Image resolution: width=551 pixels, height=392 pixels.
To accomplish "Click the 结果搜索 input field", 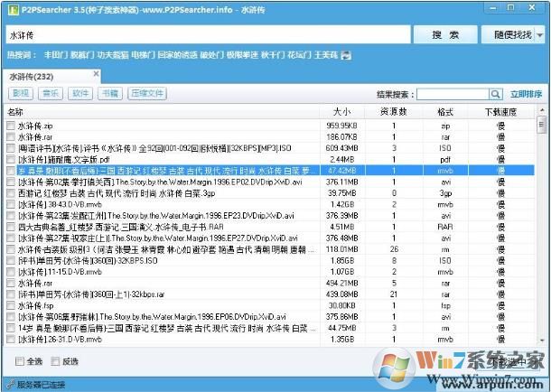I will (453, 94).
